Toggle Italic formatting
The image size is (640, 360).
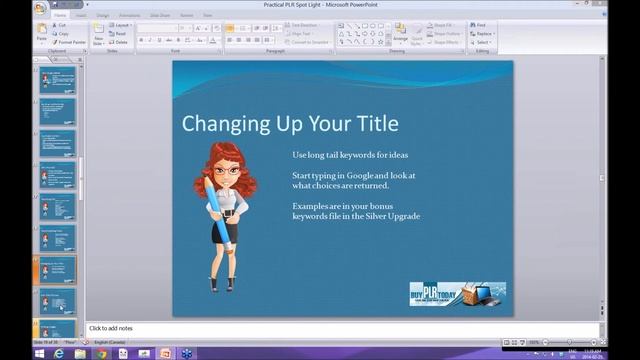[150, 40]
